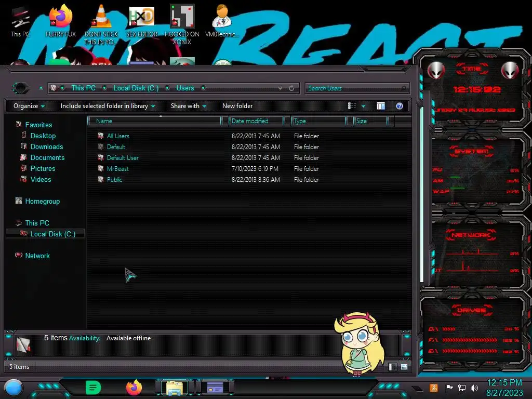Click the left alien head on TIME gadget
The height and width of the screenshot is (399, 532).
(x=436, y=70)
